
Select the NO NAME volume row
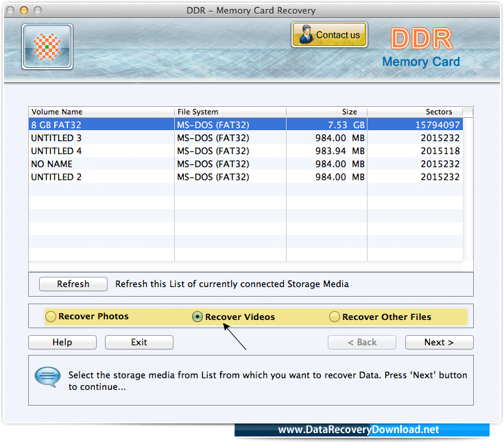246,164
